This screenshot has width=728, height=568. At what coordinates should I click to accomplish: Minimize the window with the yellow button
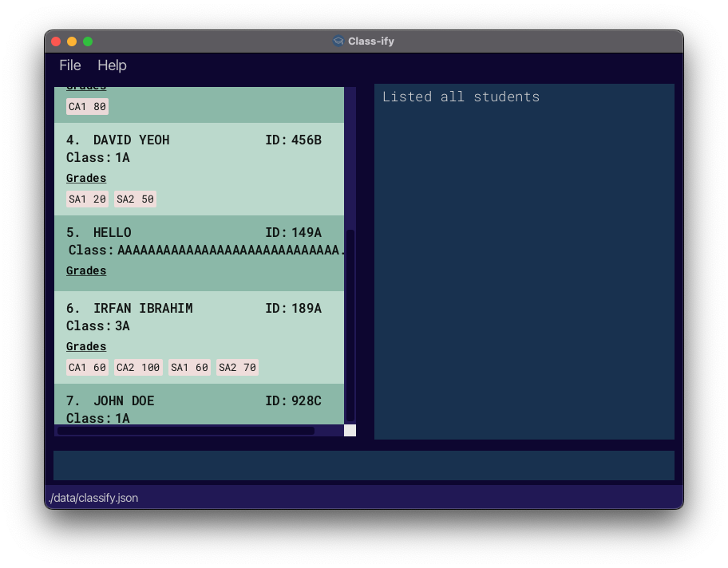point(72,41)
